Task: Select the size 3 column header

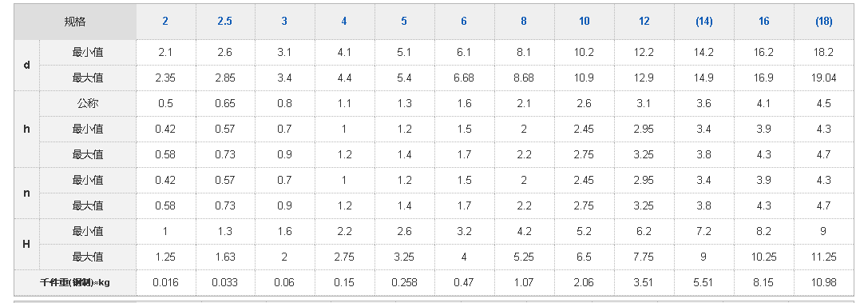Action: (x=284, y=22)
